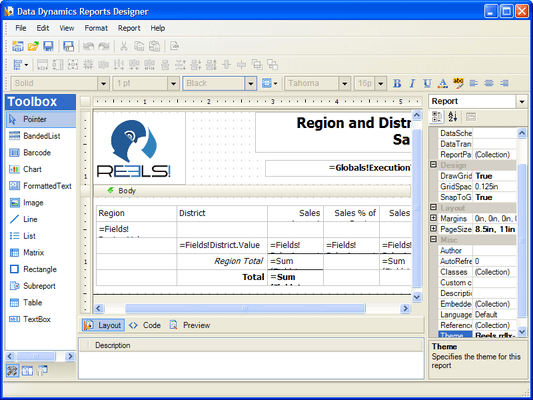Open the border width 1 pt dropdown
The image size is (533, 400).
[173, 83]
